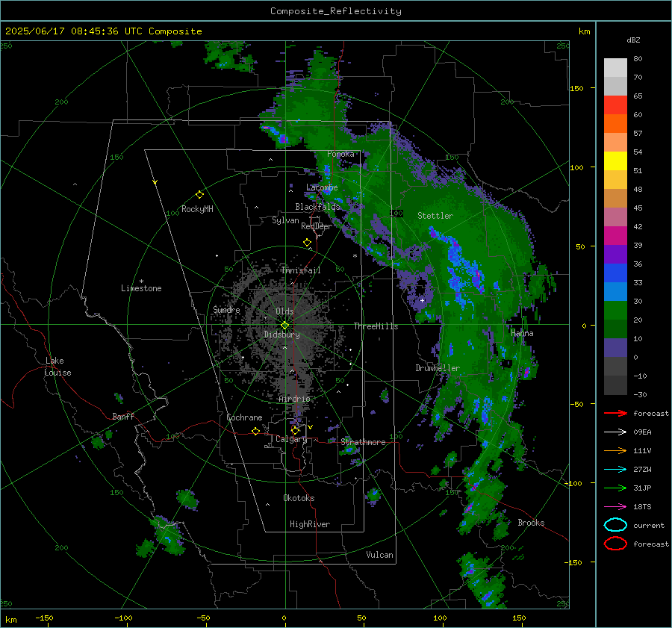The image size is (672, 628).
Task: Click the Lacombe city label
Action: [x=322, y=187]
